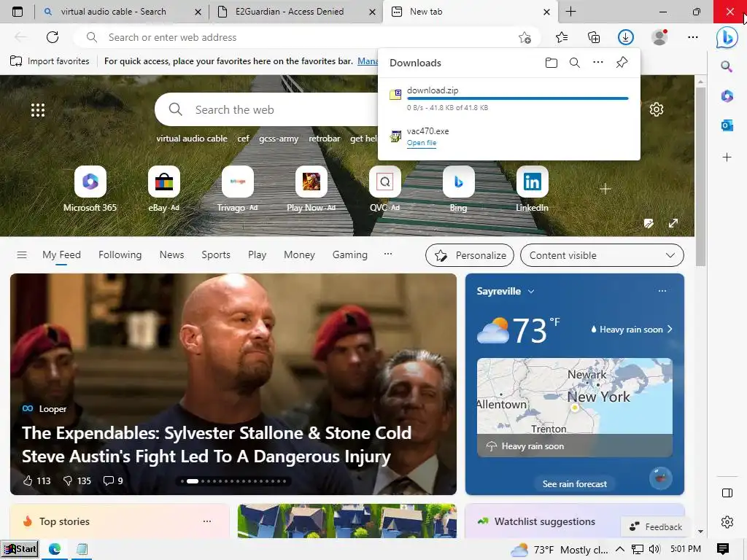Click the Feedback button
The image size is (747, 560).
[656, 526]
